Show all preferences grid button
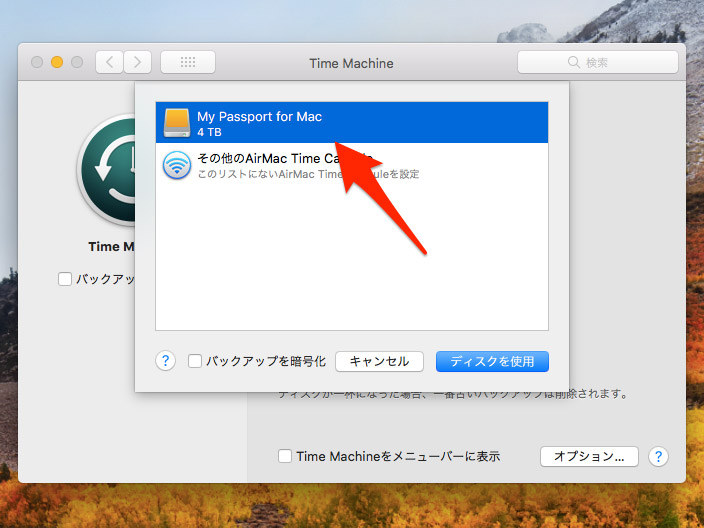 tap(188, 62)
